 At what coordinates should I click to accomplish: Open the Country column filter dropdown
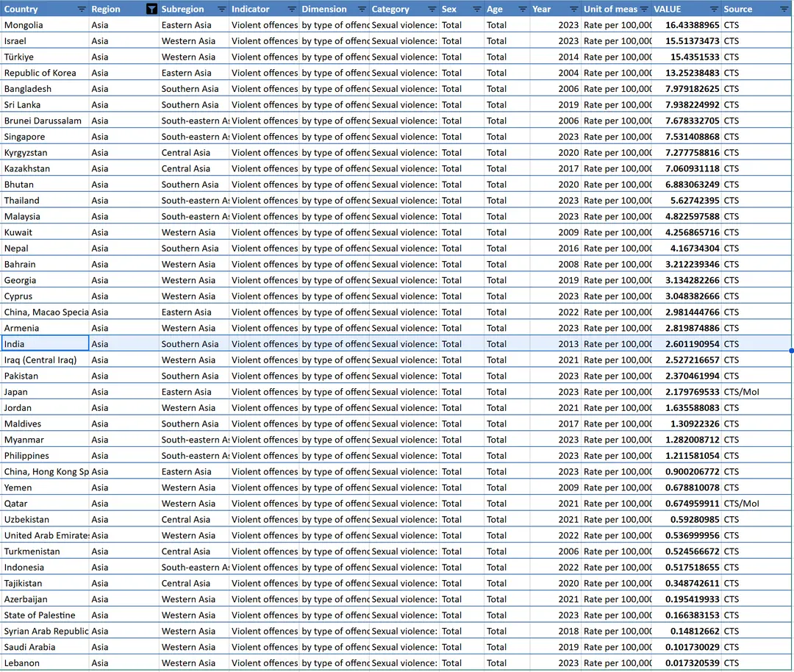point(81,9)
